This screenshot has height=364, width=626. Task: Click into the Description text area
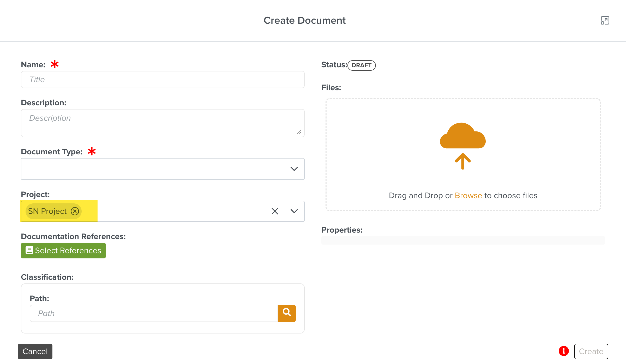(162, 123)
